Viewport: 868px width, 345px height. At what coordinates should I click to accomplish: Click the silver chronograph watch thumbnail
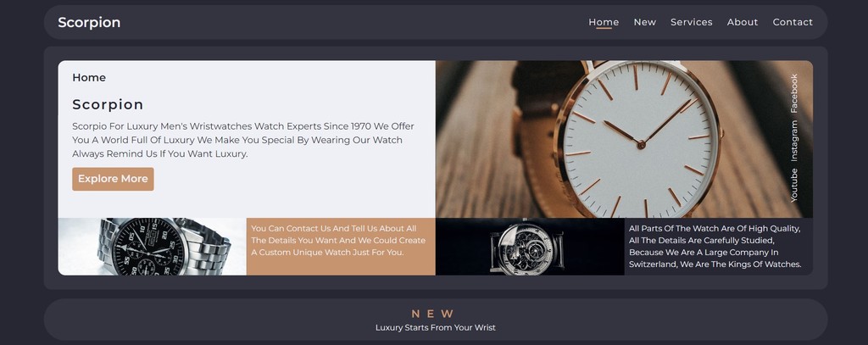pyautogui.click(x=153, y=247)
